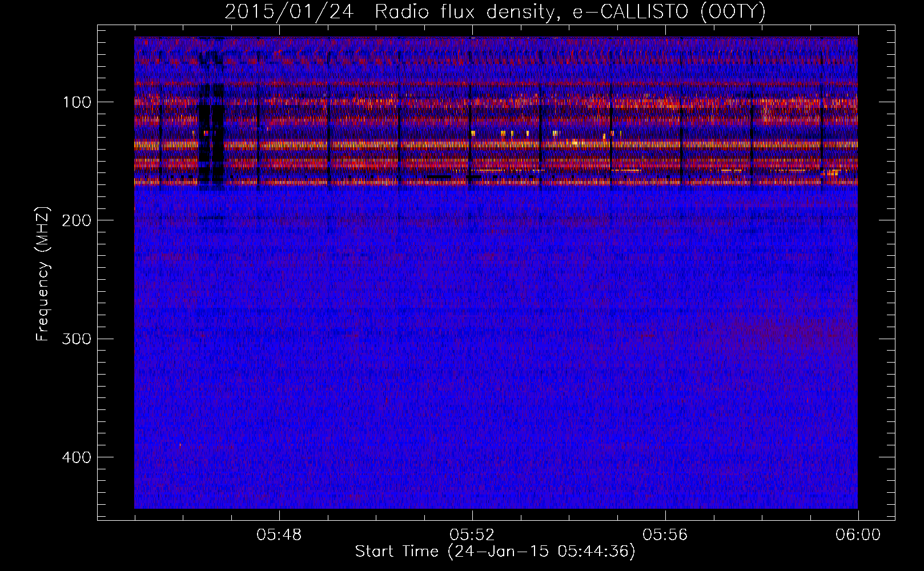Click the 'Frequency (MHZ)' axis label
924x571 pixels.
tap(43, 274)
